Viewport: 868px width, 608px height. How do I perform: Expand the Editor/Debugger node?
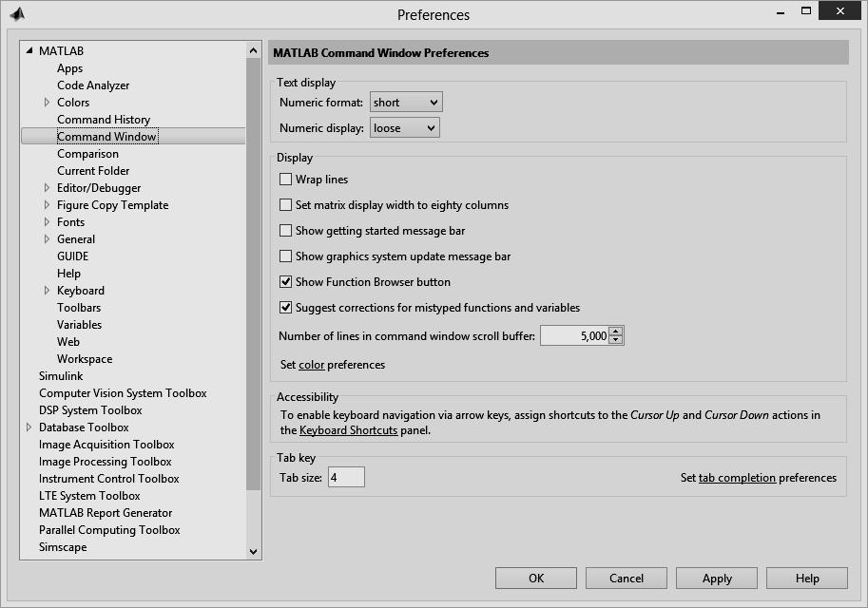point(47,187)
